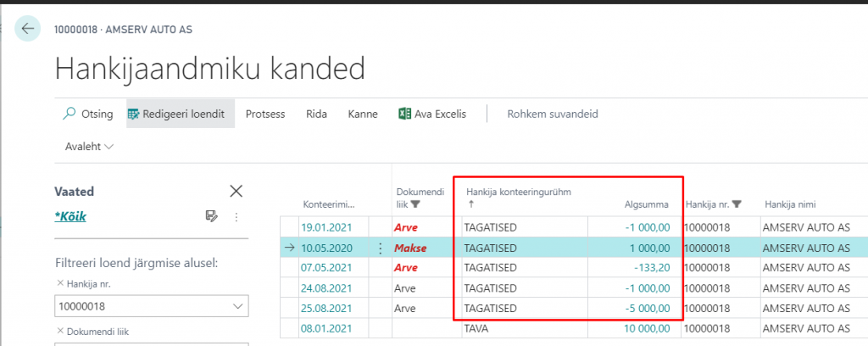The image size is (868, 346).
Task: Open row menu for 10.05.2020 entry
Action: click(380, 248)
